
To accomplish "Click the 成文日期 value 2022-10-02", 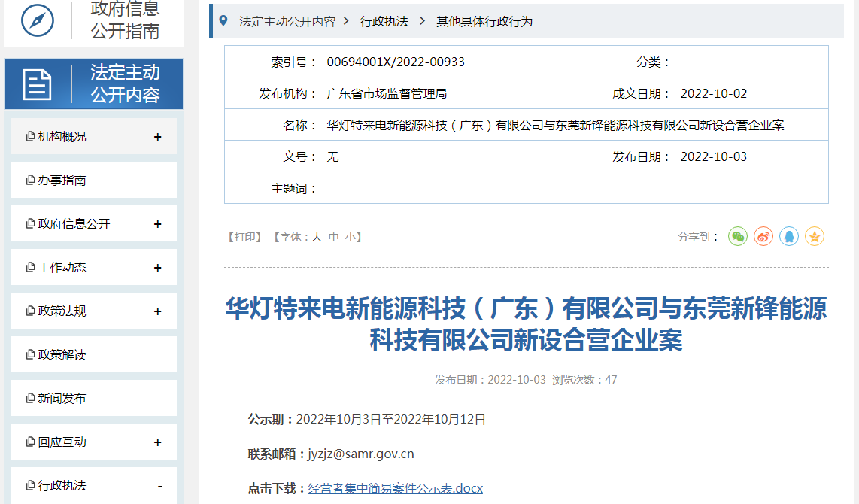I will click(714, 94).
